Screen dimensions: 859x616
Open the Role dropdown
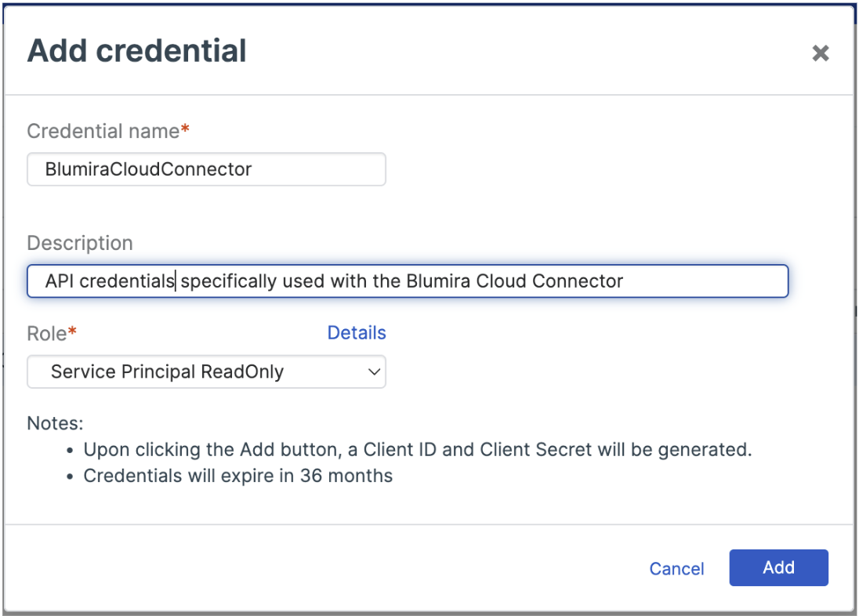(x=207, y=371)
